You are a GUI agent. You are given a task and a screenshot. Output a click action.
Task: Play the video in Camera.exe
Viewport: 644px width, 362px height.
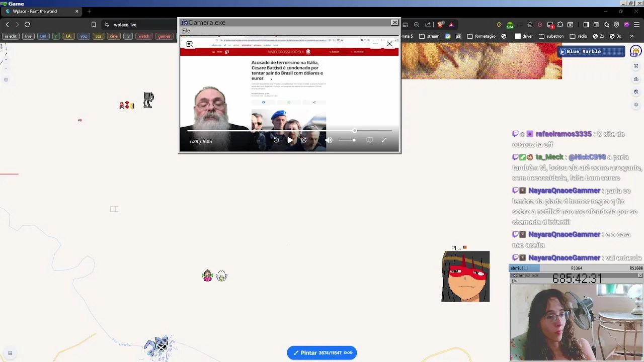[290, 140]
